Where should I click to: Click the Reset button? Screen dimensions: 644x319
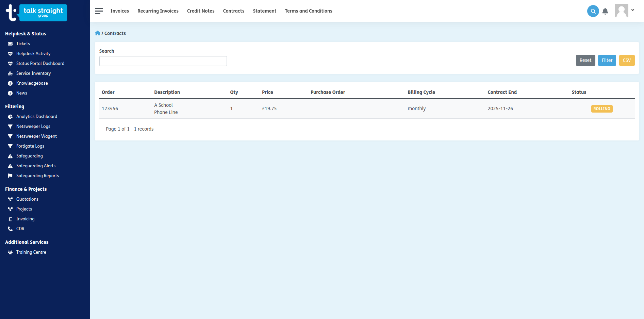tap(585, 60)
